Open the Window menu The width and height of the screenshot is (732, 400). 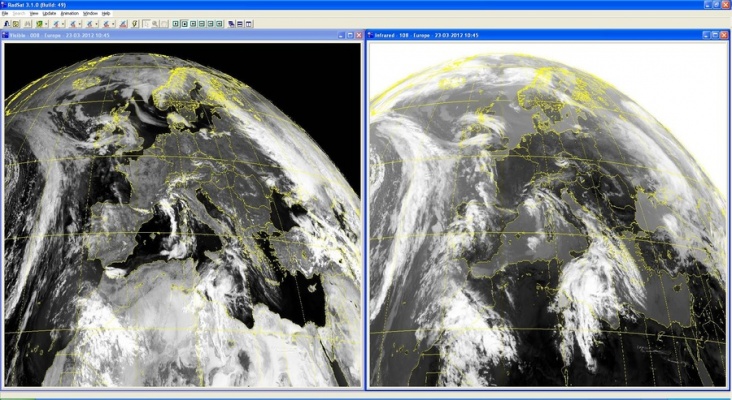pyautogui.click(x=90, y=13)
